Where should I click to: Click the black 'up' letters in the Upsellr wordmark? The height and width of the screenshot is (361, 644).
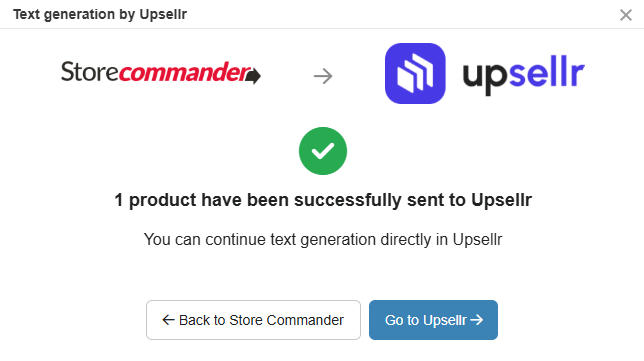point(486,78)
